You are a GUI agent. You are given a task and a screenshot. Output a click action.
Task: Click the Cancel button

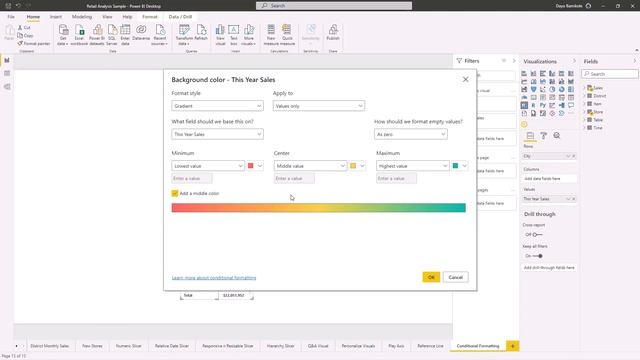point(456,277)
